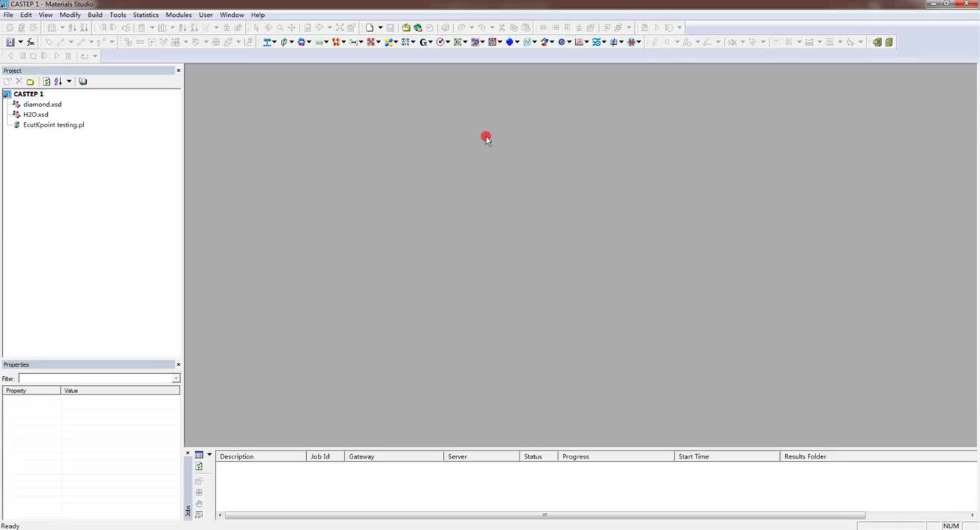The image size is (980, 530).
Task: Open the Modules menu
Action: pyautogui.click(x=179, y=15)
